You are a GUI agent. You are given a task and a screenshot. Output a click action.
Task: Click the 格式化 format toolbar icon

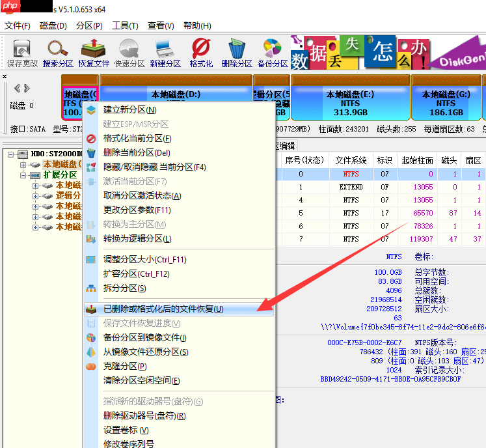pyautogui.click(x=201, y=52)
